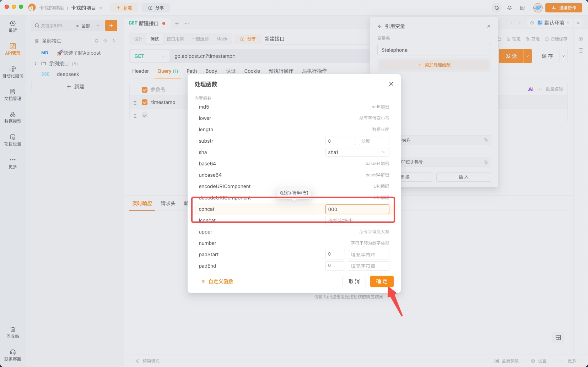Go to 自动化测试 in the sidebar
The width and height of the screenshot is (588, 367).
tap(13, 72)
